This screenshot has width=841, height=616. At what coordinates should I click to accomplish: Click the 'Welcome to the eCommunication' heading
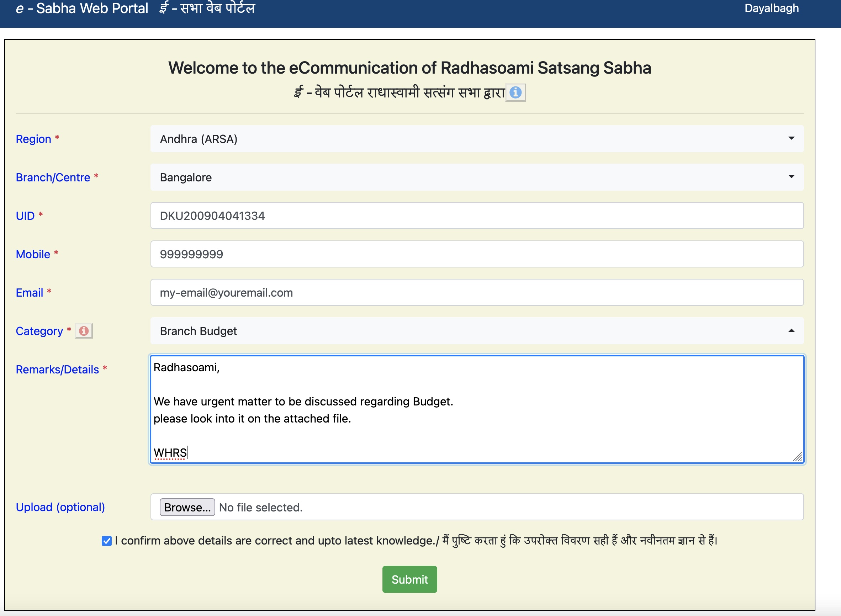coord(409,68)
